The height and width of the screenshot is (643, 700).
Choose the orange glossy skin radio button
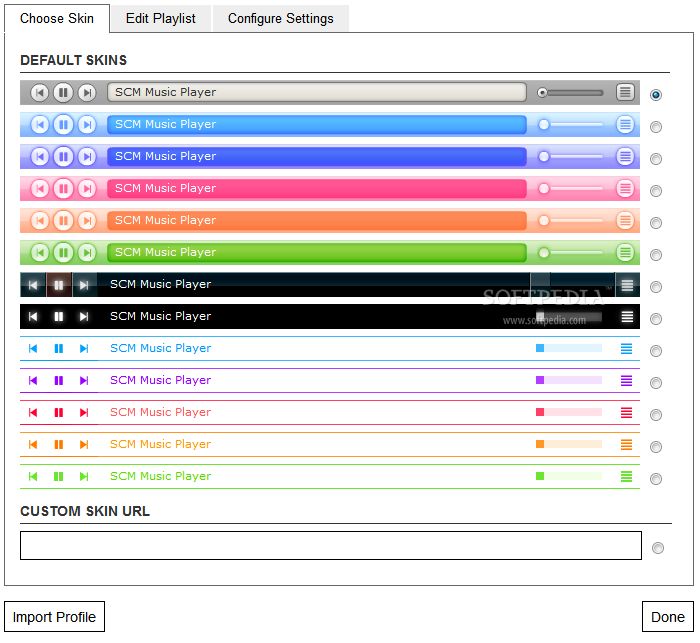click(656, 223)
